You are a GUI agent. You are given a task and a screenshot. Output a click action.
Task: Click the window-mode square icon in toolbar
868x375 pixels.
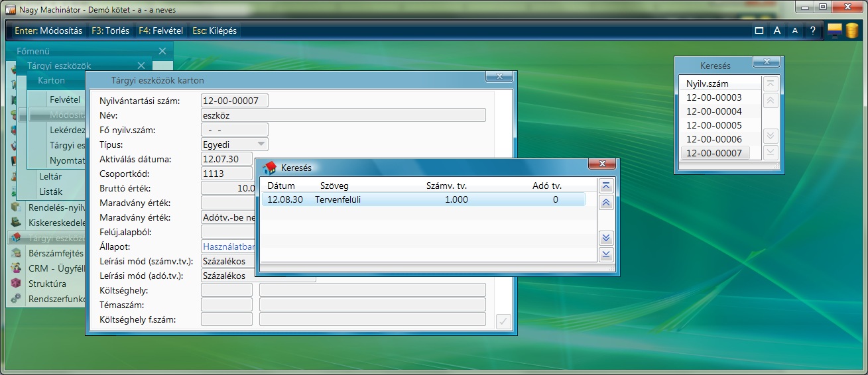tap(759, 30)
